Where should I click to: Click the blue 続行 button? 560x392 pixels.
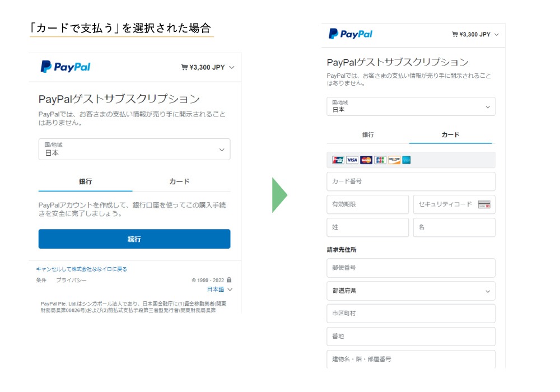(134, 239)
